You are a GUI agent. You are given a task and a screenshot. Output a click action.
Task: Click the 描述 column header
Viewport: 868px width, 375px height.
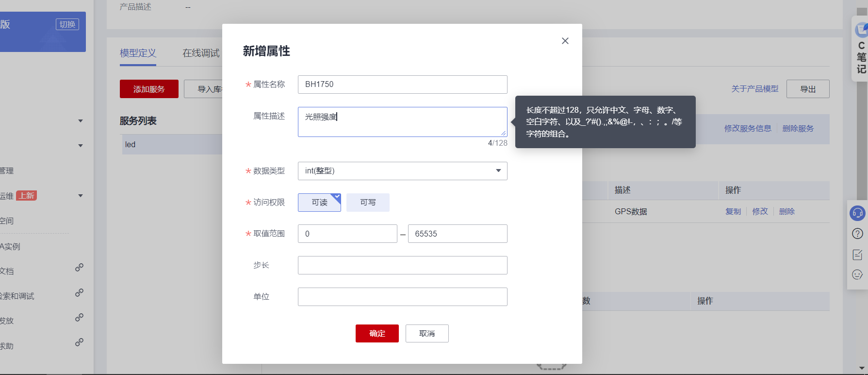coord(622,190)
